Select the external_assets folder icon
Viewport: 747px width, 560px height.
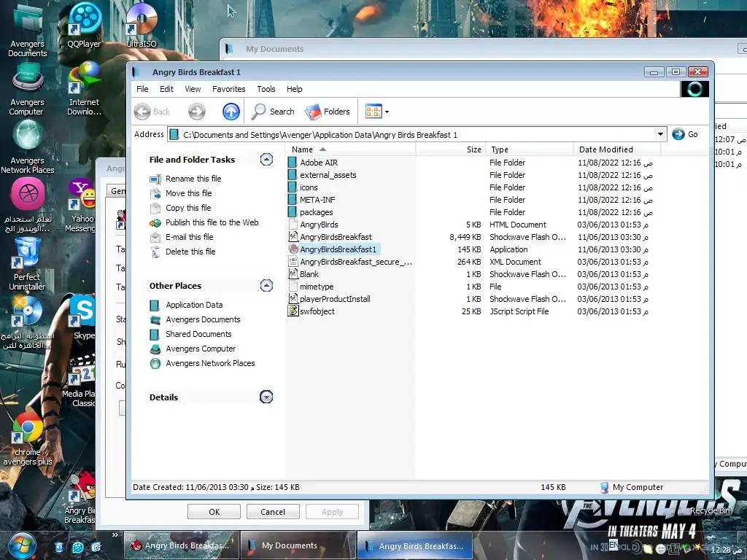pyautogui.click(x=293, y=175)
